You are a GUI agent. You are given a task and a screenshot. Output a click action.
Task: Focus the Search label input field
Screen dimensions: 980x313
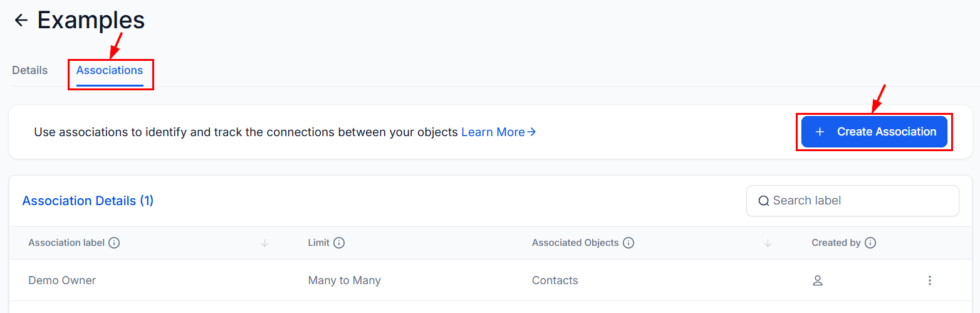[852, 201]
